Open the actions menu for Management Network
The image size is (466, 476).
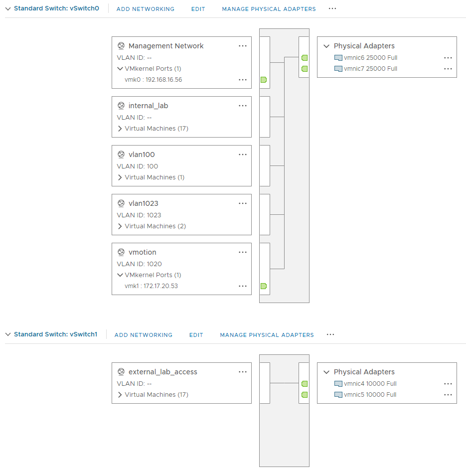(243, 46)
